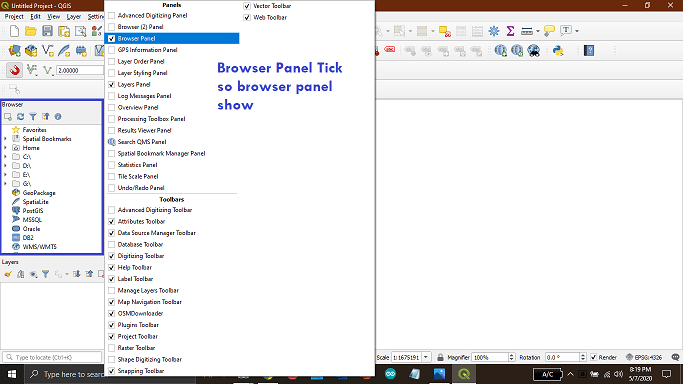683x384 pixels.
Task: Open the Layer Styling brush icon in Layers panel
Action: point(8,274)
